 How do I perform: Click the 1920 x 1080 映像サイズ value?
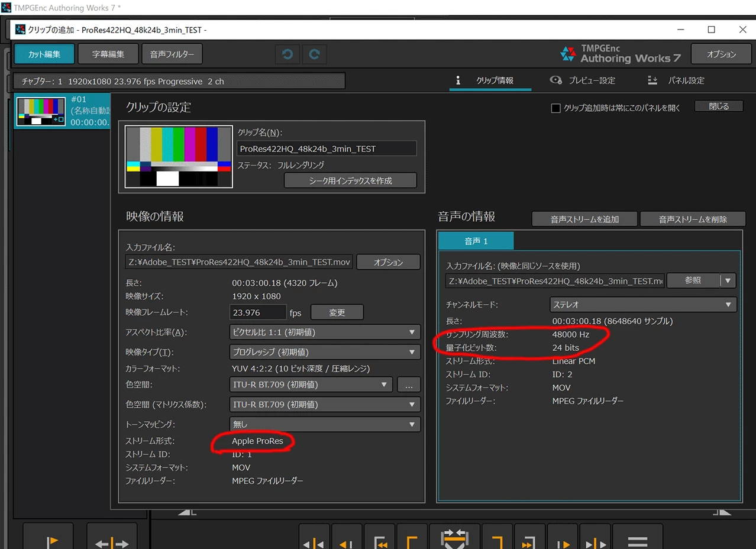[x=256, y=296]
